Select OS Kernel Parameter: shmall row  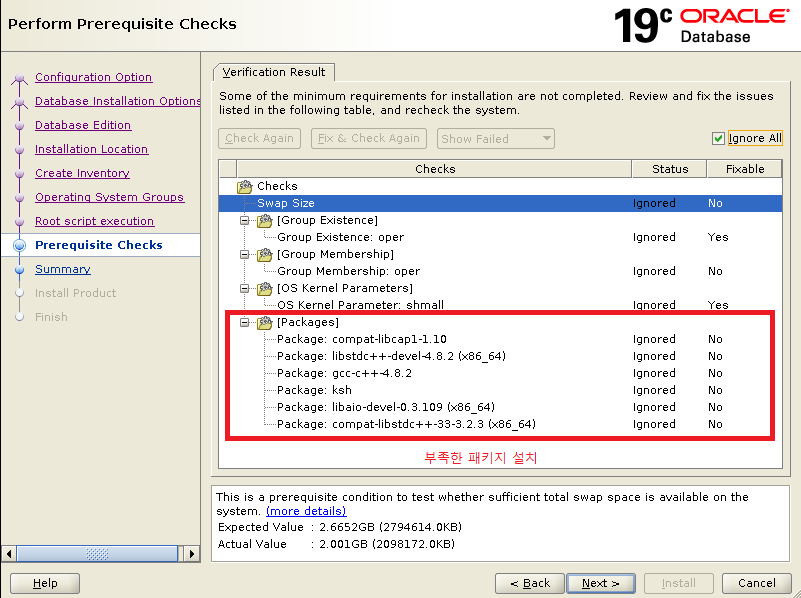point(501,305)
